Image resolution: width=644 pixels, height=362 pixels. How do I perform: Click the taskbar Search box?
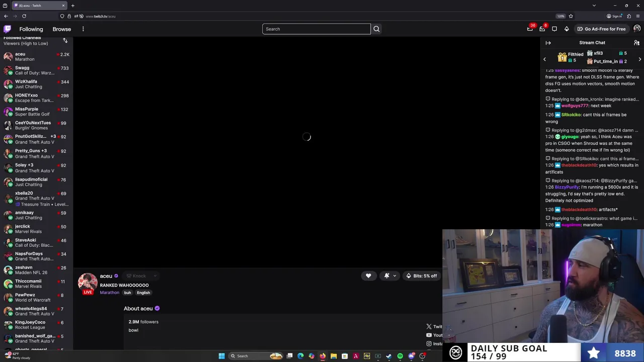click(257, 356)
